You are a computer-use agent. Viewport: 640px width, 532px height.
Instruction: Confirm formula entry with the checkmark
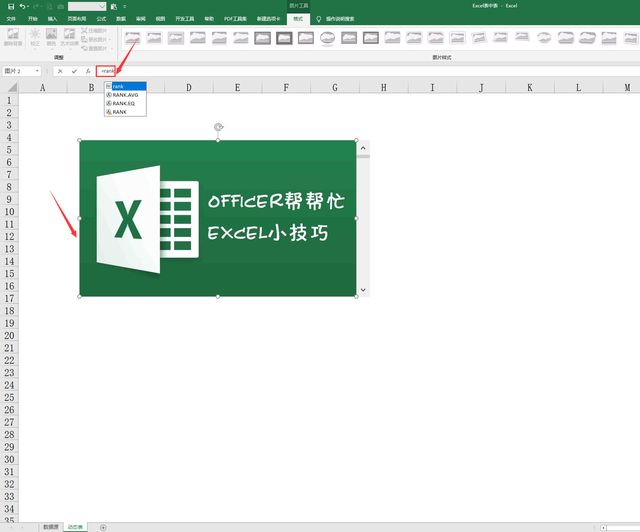(x=74, y=71)
